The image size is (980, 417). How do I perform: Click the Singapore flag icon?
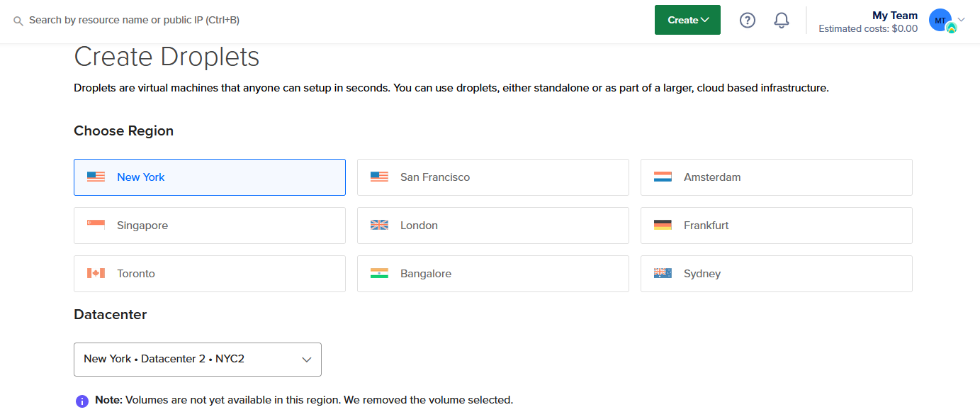pyautogui.click(x=96, y=225)
